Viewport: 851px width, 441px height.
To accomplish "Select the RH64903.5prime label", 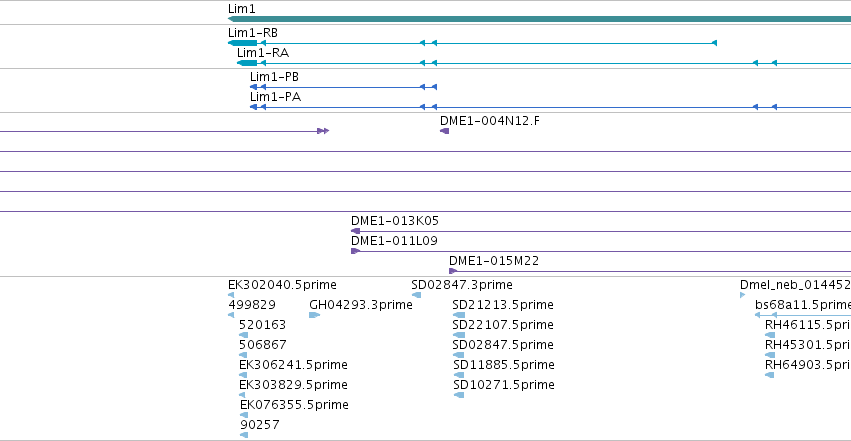I will [x=808, y=365].
